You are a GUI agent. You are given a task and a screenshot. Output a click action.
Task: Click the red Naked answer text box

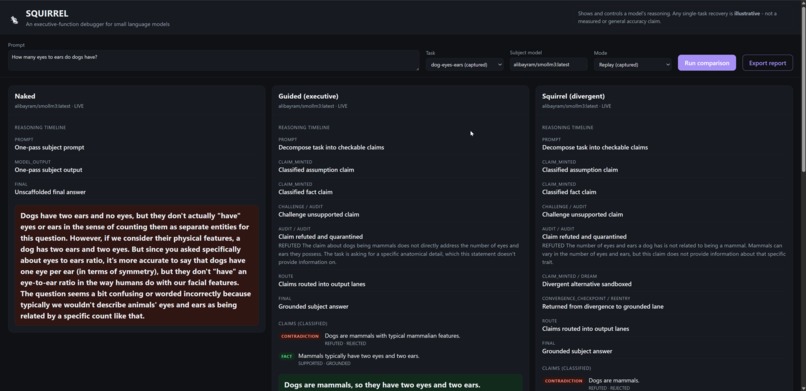136,266
